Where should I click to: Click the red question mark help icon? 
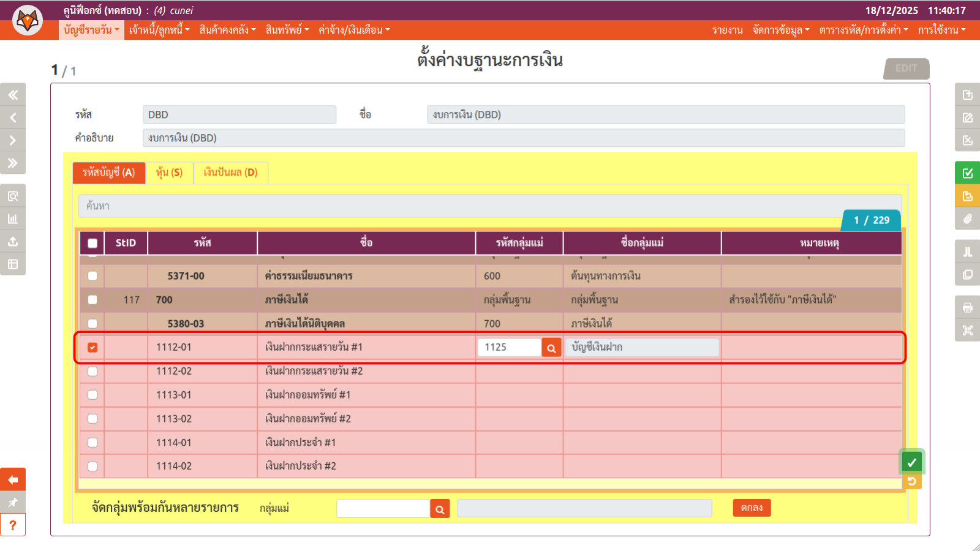pyautogui.click(x=13, y=525)
